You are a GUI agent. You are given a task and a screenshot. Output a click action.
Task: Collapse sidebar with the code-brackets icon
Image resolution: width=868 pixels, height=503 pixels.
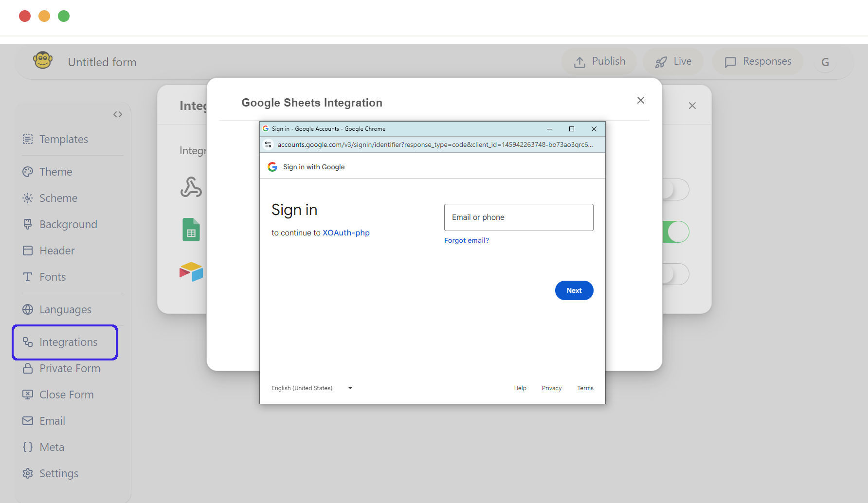117,114
